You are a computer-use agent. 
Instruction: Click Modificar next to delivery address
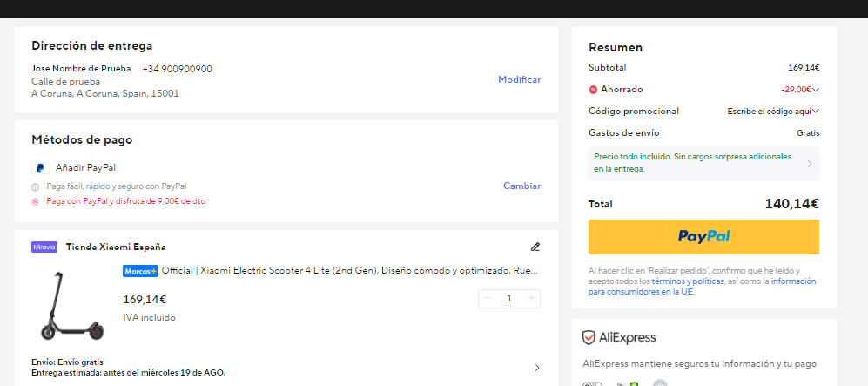point(519,80)
